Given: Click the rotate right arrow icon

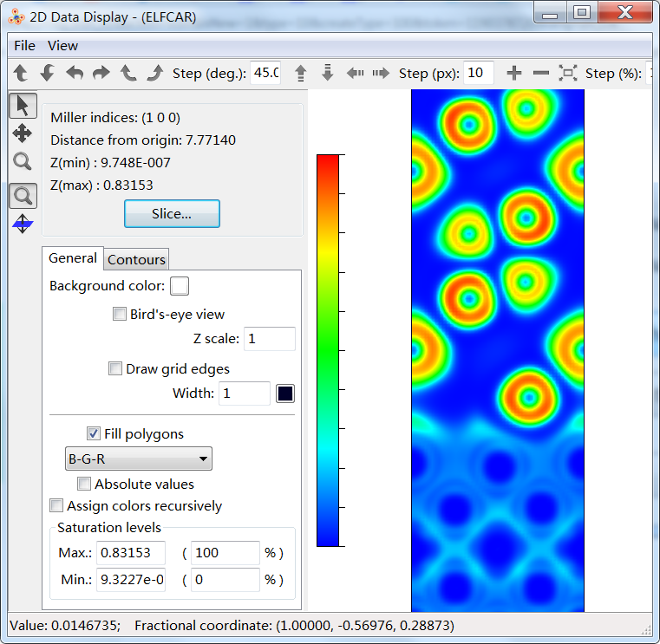Looking at the screenshot, I should point(101,73).
